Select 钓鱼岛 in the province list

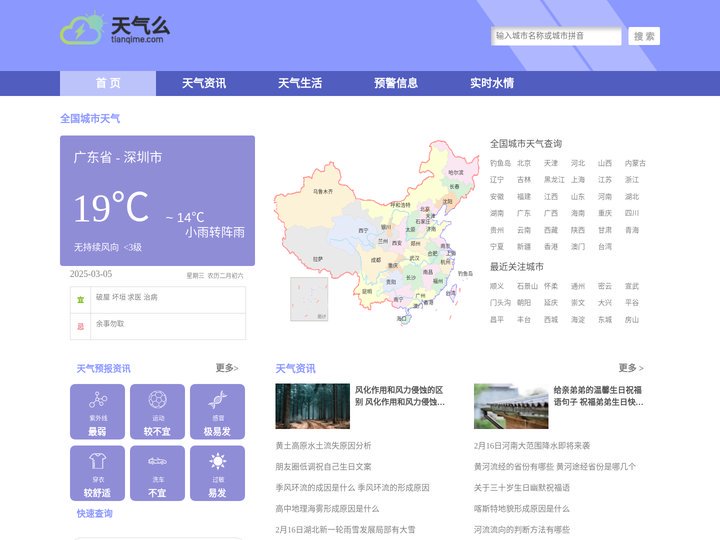click(500, 163)
